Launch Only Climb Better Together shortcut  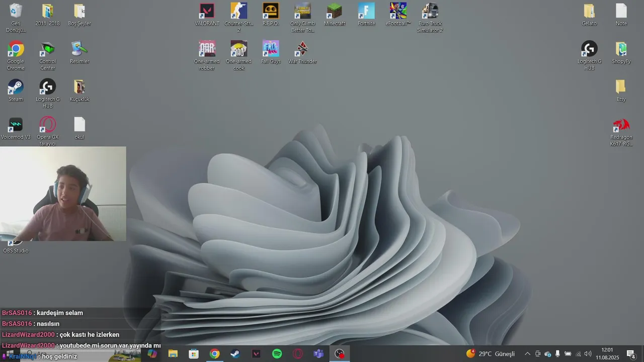[302, 18]
